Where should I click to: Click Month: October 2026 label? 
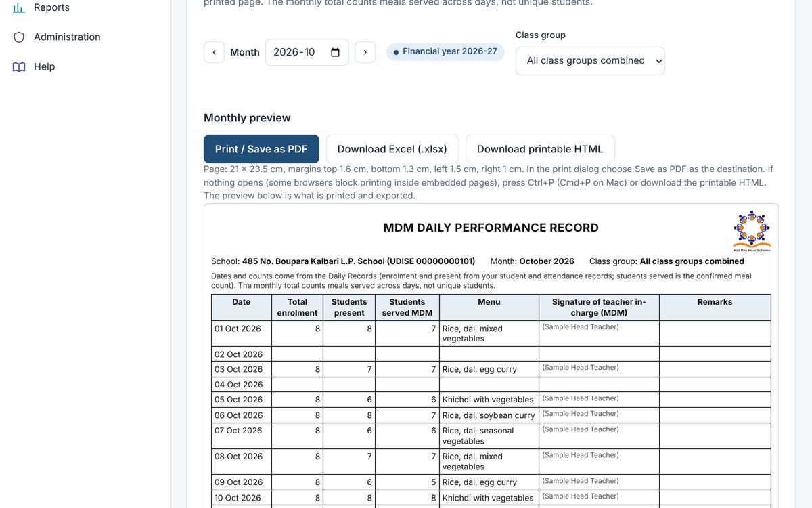pos(533,261)
